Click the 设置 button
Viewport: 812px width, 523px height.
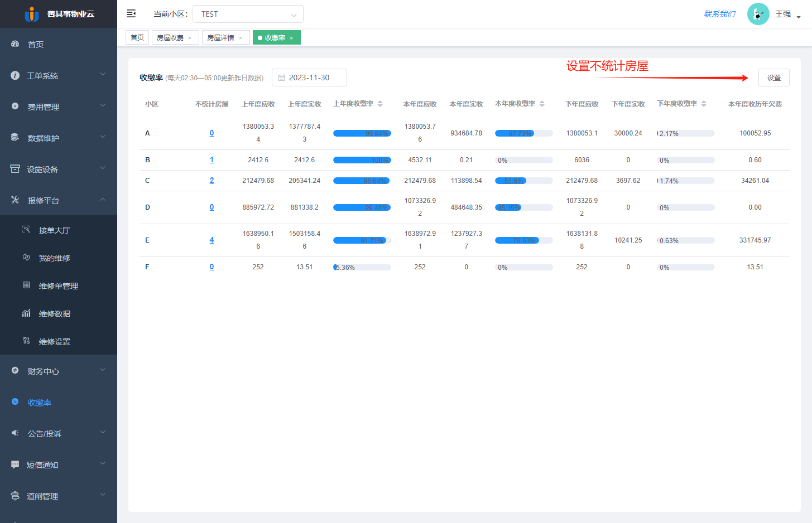pyautogui.click(x=773, y=78)
